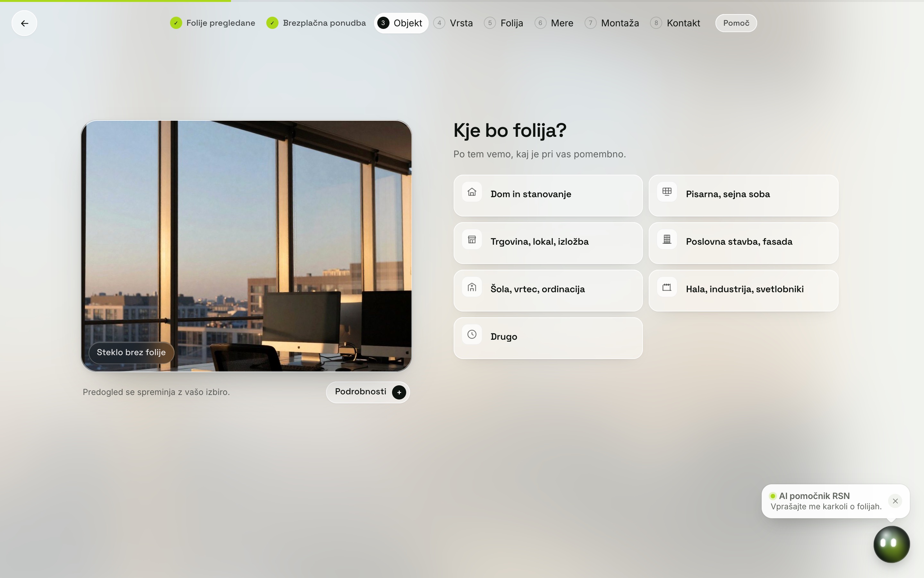
Task: Pick Šola, vrtec, ordinacija
Action: pos(548,291)
